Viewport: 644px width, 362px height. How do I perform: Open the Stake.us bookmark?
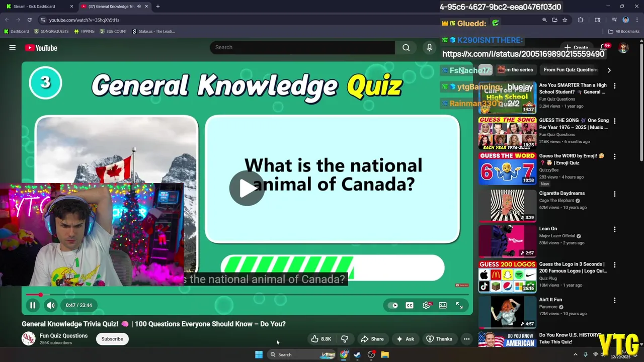(x=153, y=31)
